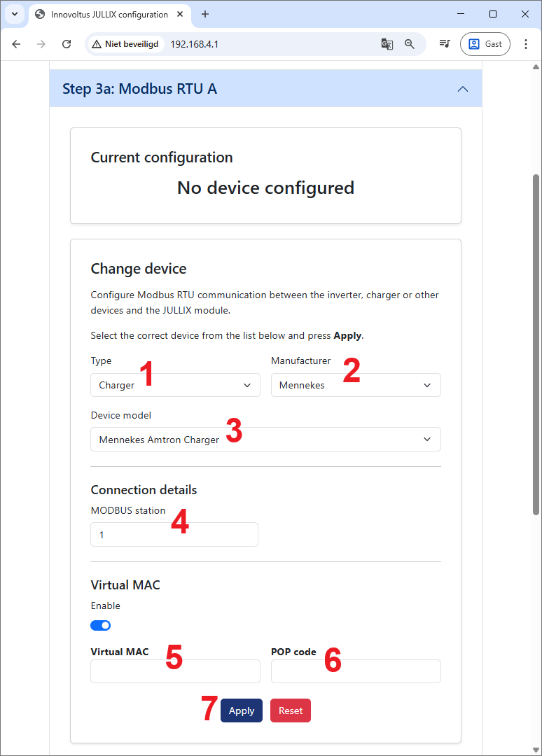Open tab search dropdown arrow

(x=14, y=14)
